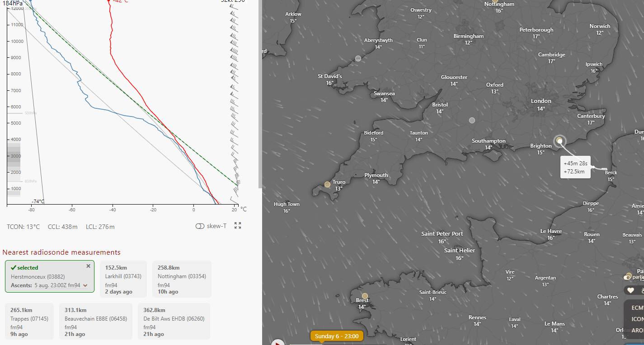Click the Chartres city label

click(607, 297)
